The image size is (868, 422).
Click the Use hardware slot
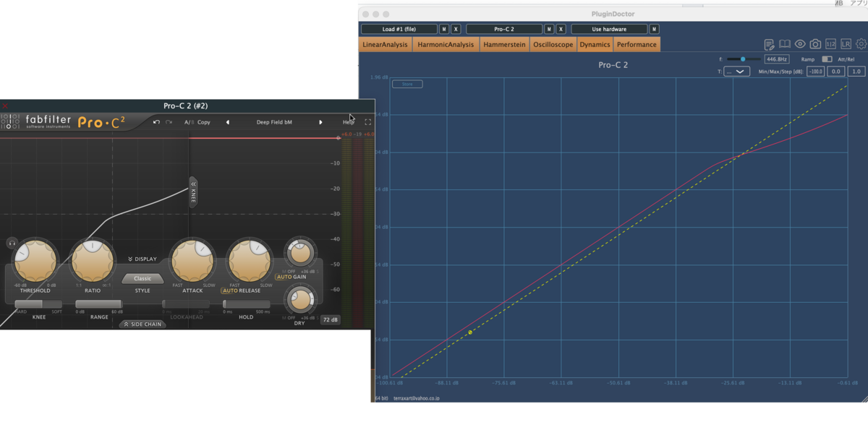pyautogui.click(x=609, y=30)
